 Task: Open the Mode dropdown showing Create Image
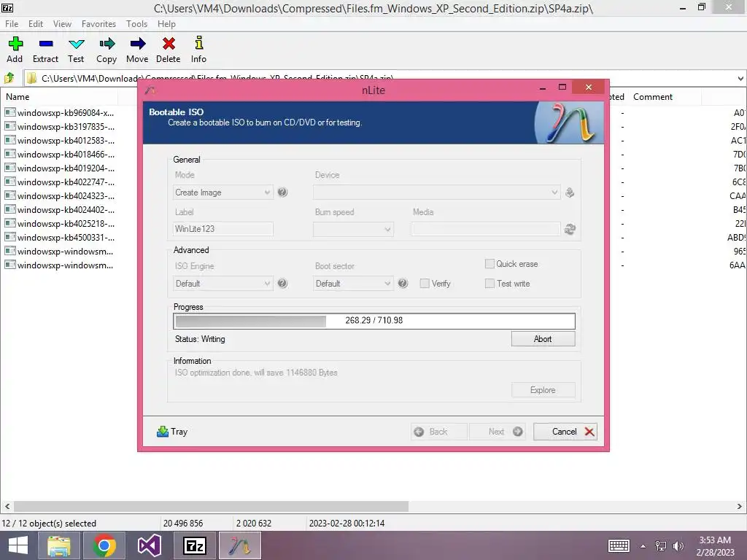223,192
